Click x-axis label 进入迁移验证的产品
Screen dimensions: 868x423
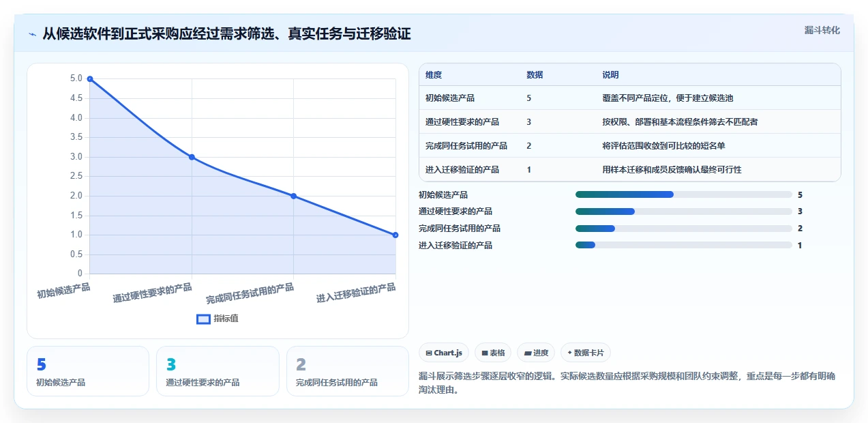(x=355, y=293)
